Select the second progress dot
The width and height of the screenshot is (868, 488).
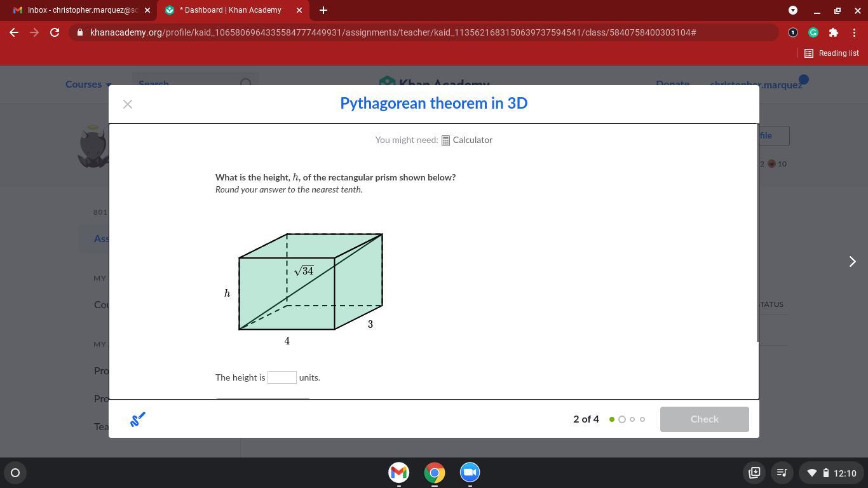(622, 419)
